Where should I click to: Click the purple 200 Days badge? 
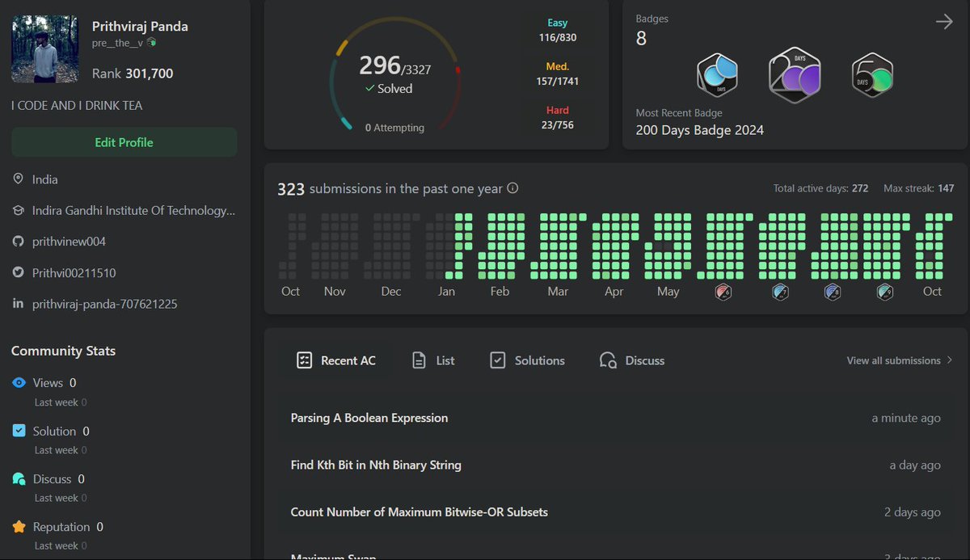point(795,74)
